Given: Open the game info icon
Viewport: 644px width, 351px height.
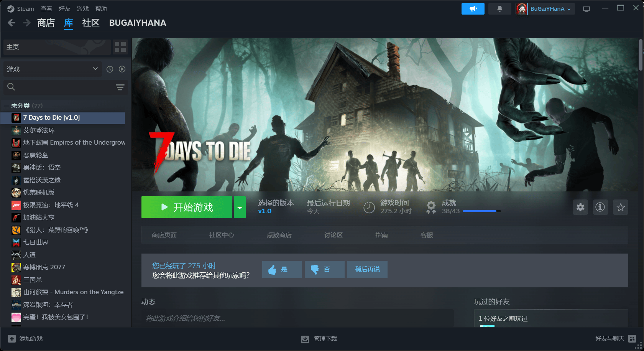Looking at the screenshot, I should pos(600,208).
